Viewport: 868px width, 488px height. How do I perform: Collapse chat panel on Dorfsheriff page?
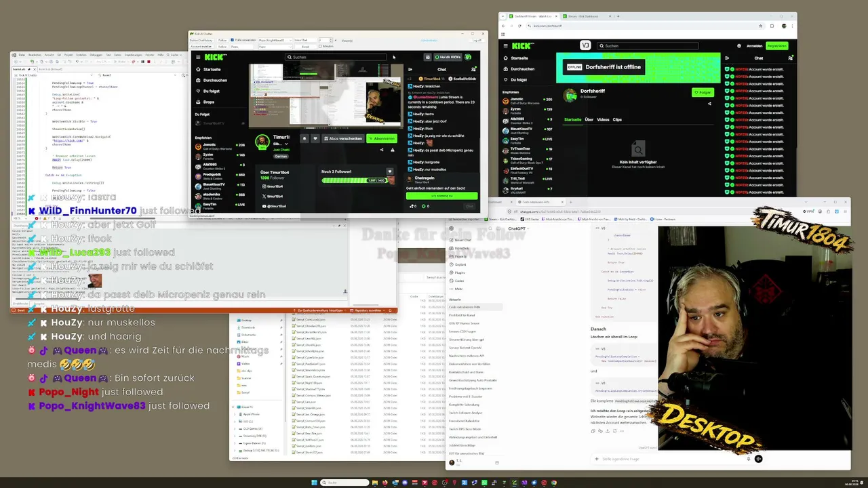[x=727, y=58]
